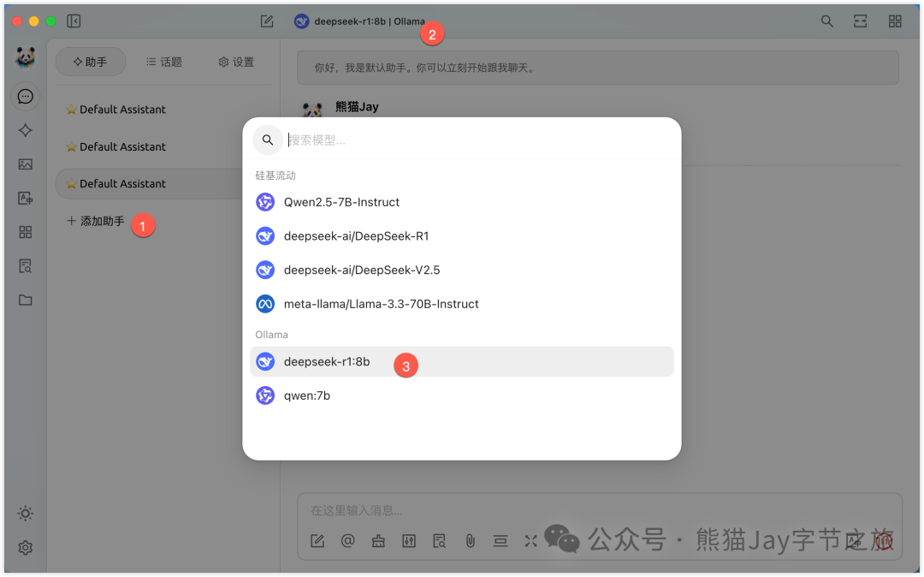This screenshot has width=924, height=577.
Task: Switch to the 助手 tab
Action: (x=91, y=62)
